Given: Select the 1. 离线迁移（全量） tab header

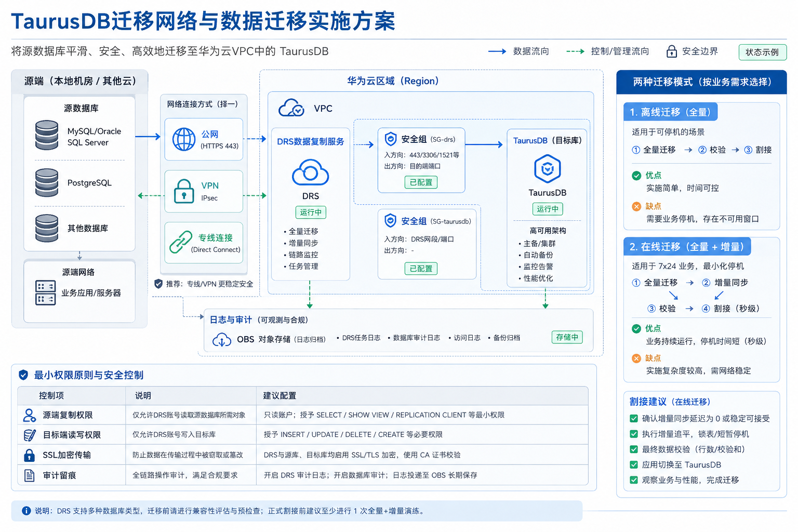Looking at the screenshot, I should coord(670,112).
